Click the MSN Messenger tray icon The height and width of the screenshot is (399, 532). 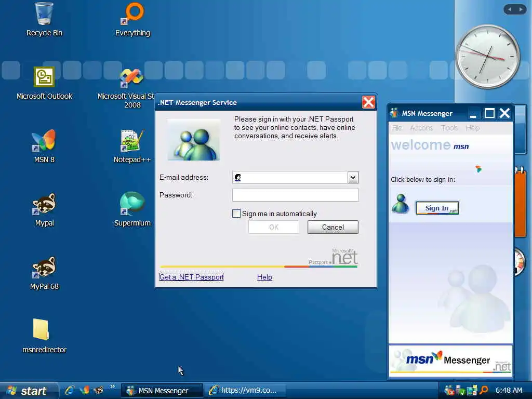point(449,391)
